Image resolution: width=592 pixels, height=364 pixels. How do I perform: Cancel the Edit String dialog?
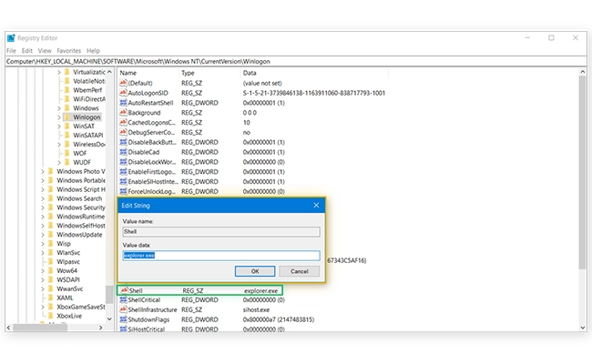pos(300,271)
